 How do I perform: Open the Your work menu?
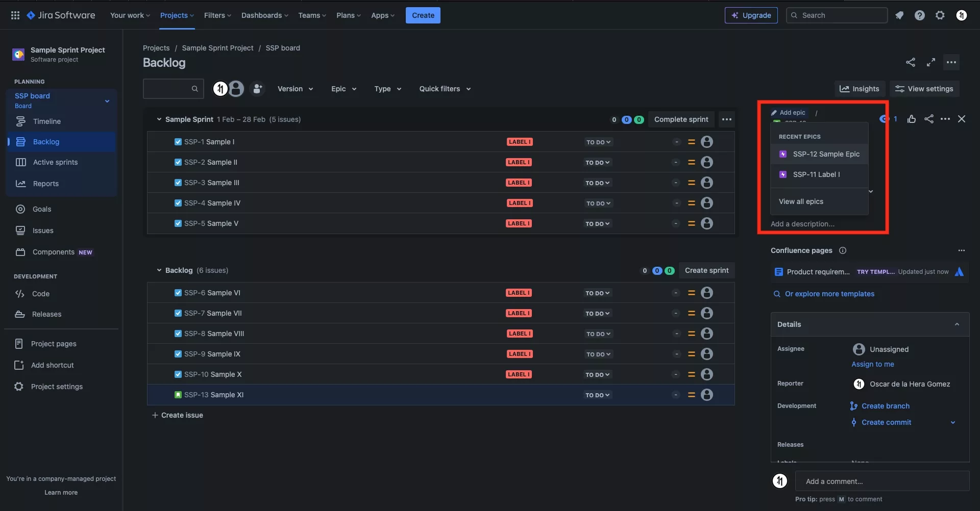(x=130, y=15)
